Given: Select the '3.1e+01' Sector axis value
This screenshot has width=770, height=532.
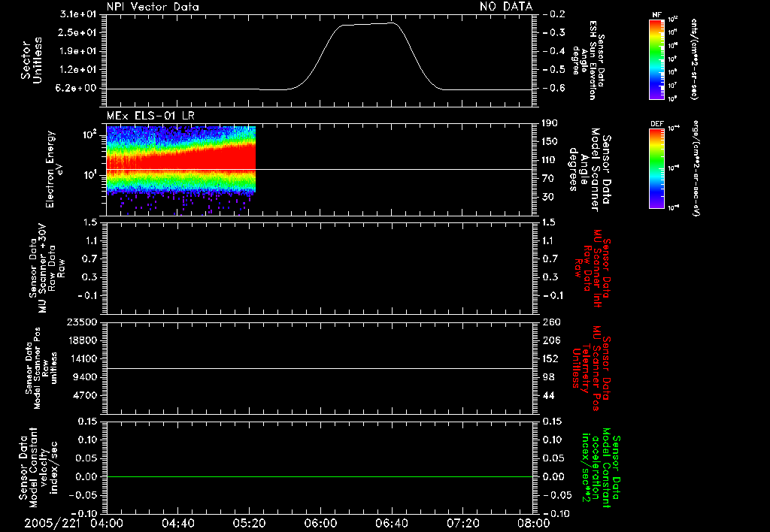Looking at the screenshot, I should point(78,14).
